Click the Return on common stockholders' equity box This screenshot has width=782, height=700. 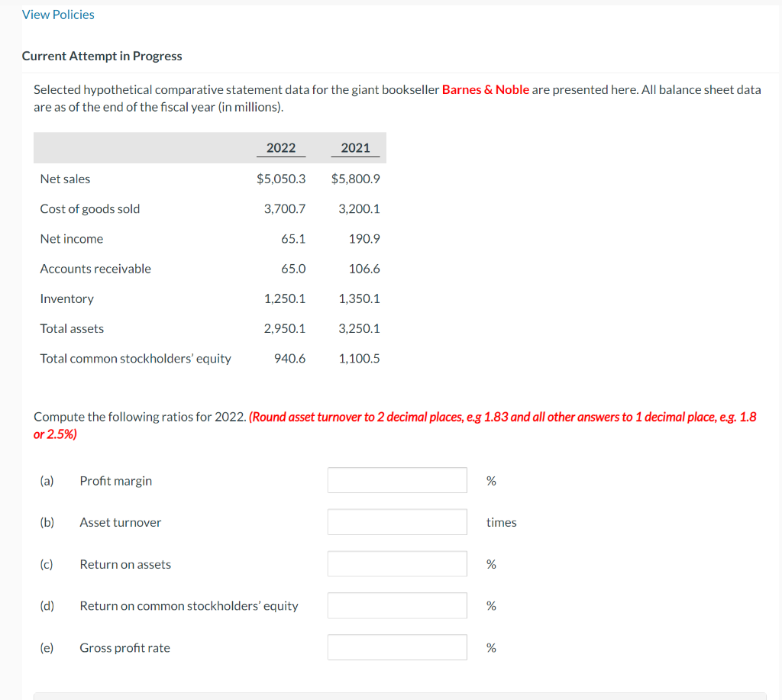point(397,605)
